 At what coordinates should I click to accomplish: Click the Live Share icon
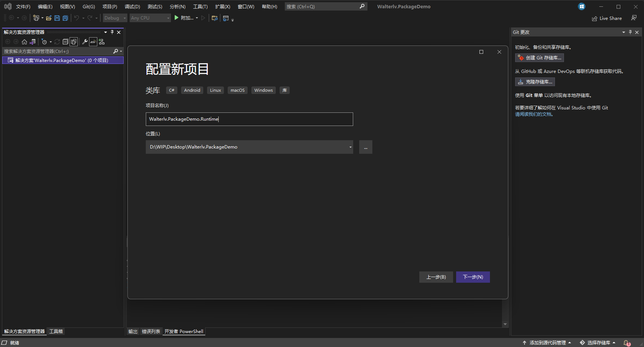point(594,18)
